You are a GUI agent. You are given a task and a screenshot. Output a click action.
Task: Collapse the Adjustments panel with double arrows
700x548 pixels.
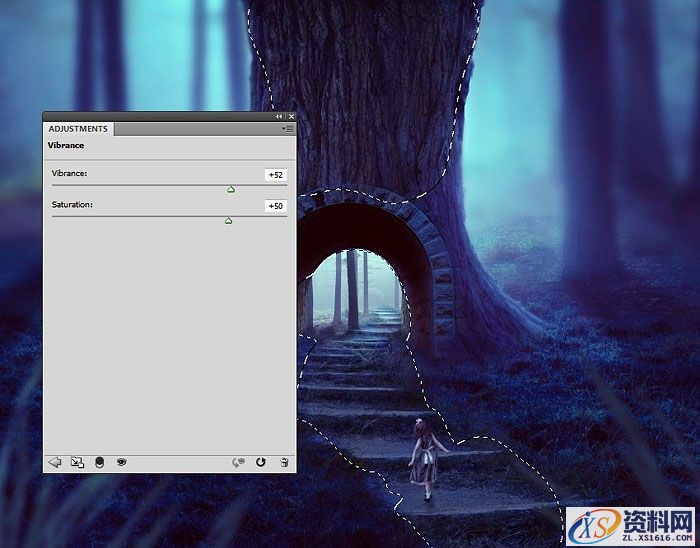(x=280, y=117)
